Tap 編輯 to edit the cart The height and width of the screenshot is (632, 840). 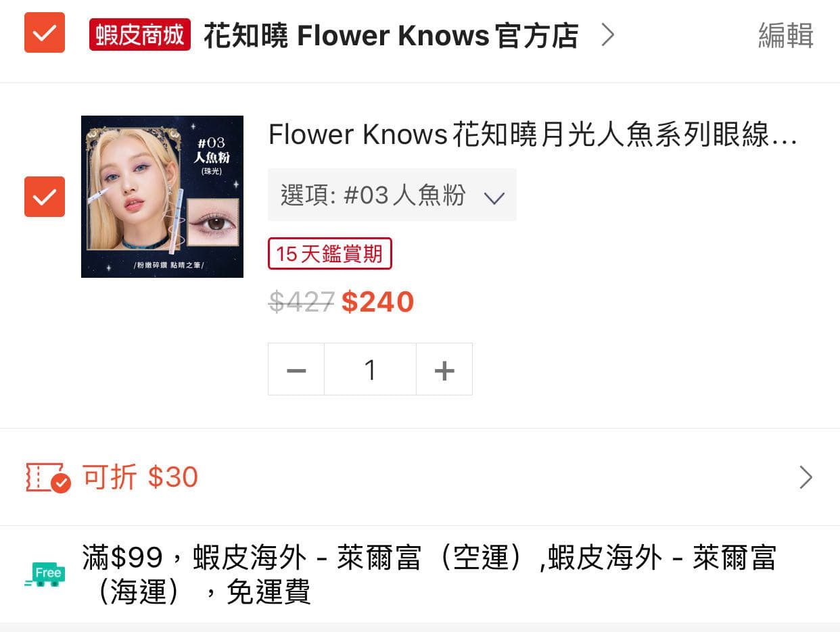point(786,35)
